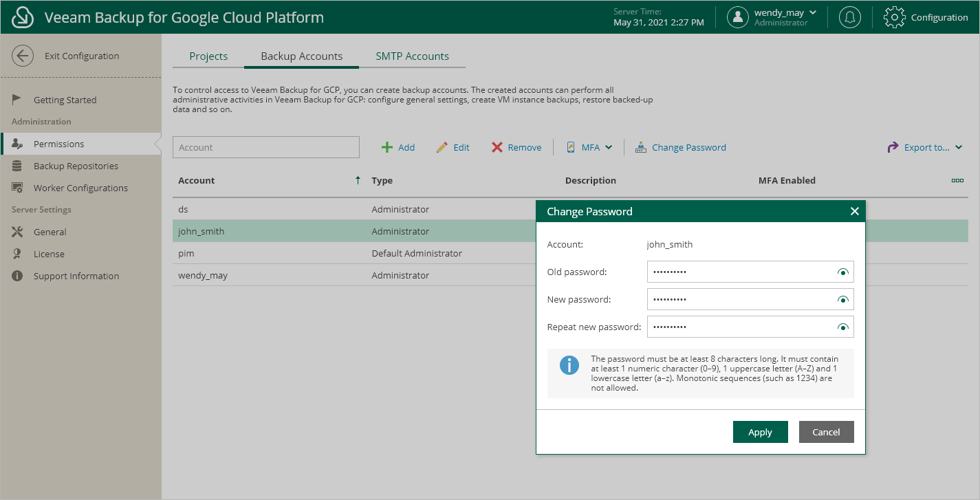Click the green plus Add icon
The width and height of the screenshot is (980, 500).
[387, 147]
